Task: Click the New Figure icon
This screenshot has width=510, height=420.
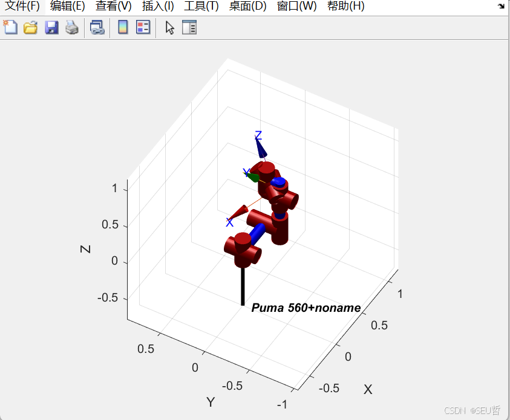Action: pos(10,27)
